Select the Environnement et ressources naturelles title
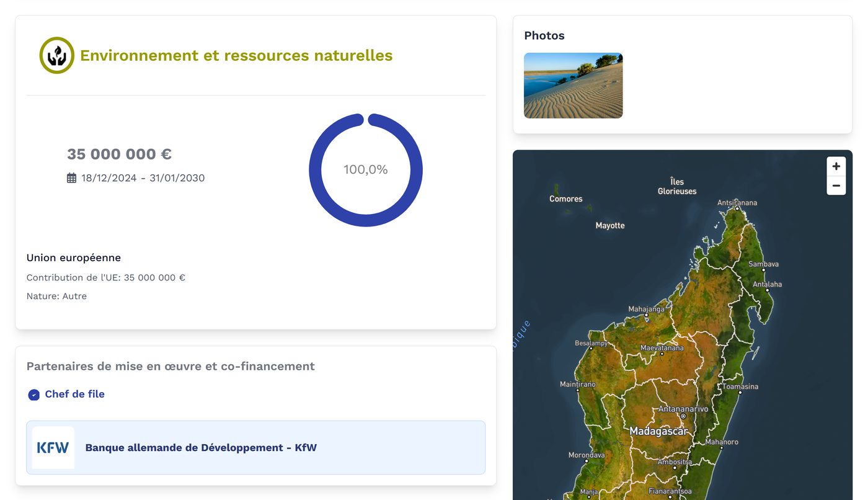This screenshot has height=500, width=868. [236, 55]
